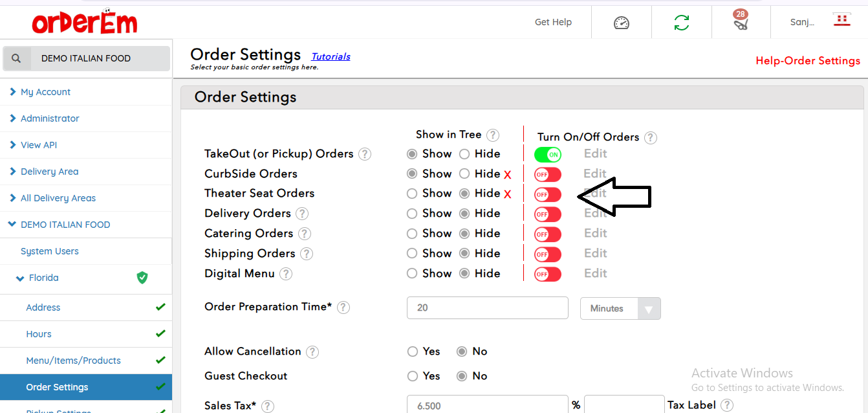Screen dimensions: 868x413
Task: Open notifications icon with 28 badge
Action: pyautogui.click(x=741, y=23)
